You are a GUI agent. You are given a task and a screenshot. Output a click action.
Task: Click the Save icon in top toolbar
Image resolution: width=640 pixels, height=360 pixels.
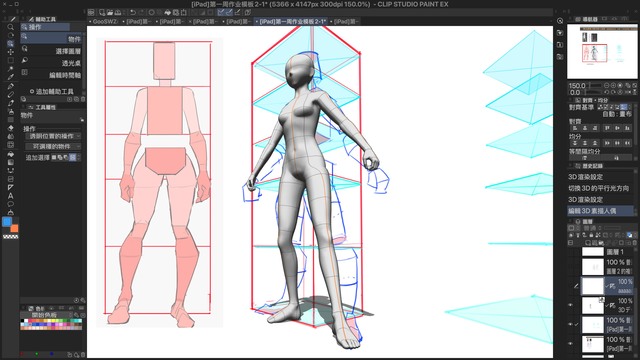(x=118, y=13)
